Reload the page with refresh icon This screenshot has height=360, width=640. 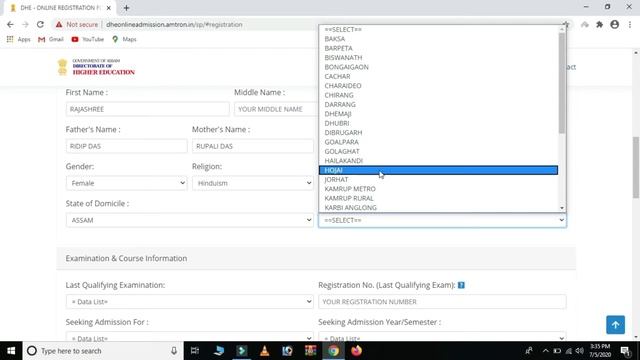tap(40, 24)
